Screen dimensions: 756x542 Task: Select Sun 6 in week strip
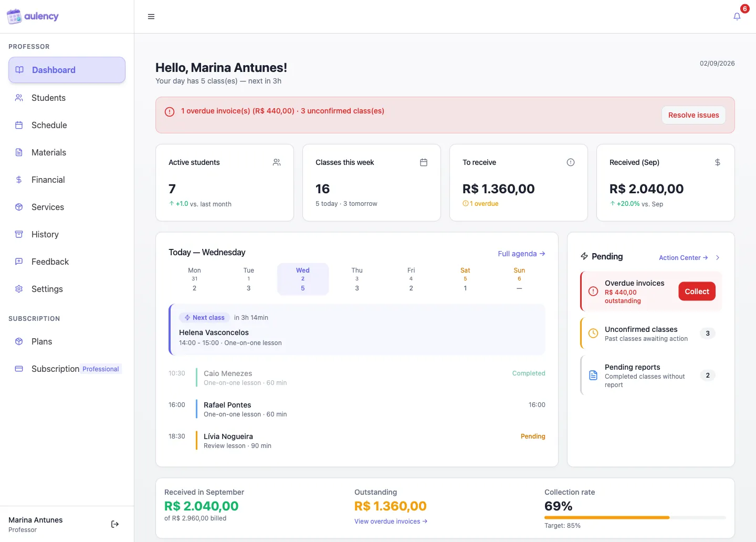tap(519, 279)
